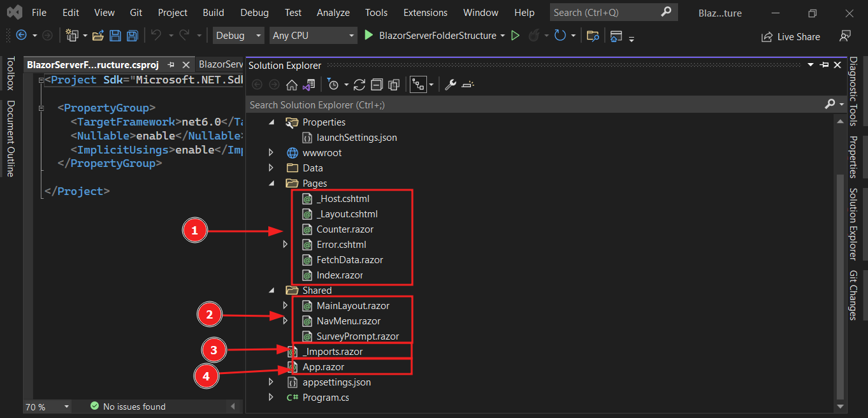Expand the Data folder
This screenshot has height=418, width=868.
tap(271, 168)
